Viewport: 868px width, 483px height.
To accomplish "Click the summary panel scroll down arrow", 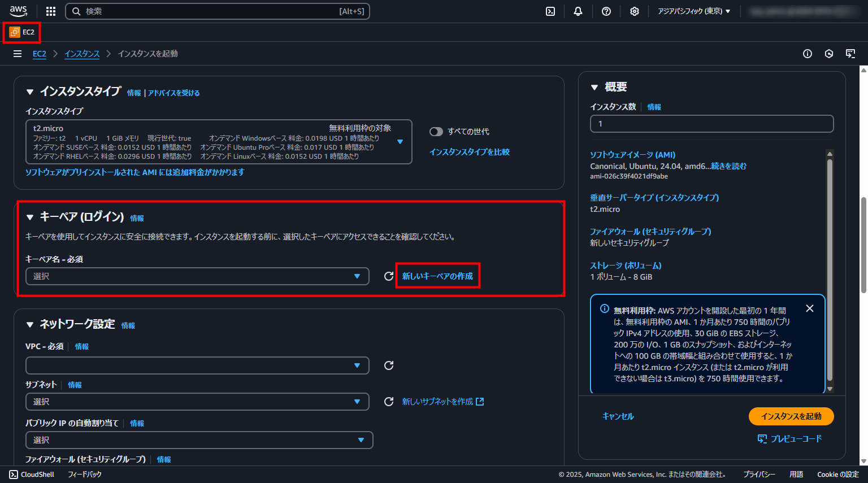I will click(830, 389).
